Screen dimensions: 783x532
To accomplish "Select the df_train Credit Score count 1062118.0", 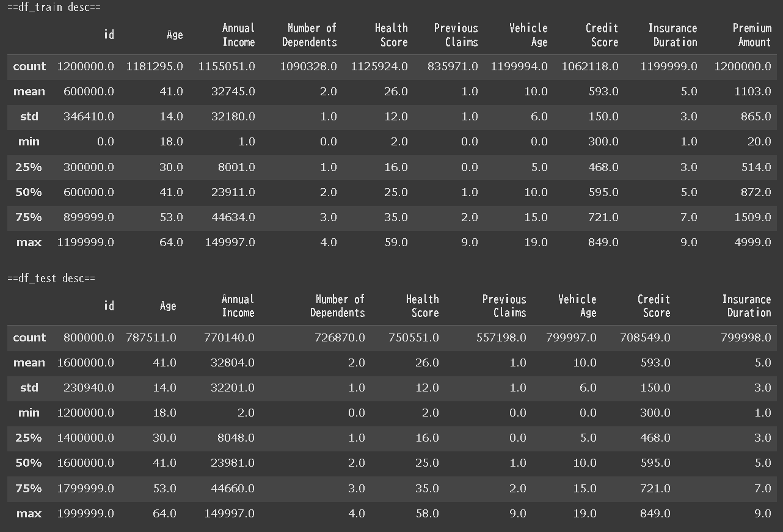I will (x=590, y=66).
